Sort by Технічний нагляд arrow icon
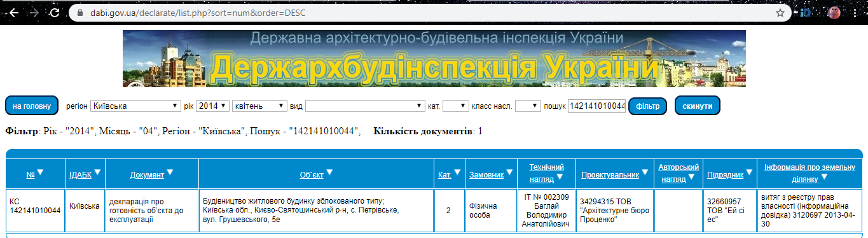The height and width of the screenshot is (238, 868). pos(560,177)
